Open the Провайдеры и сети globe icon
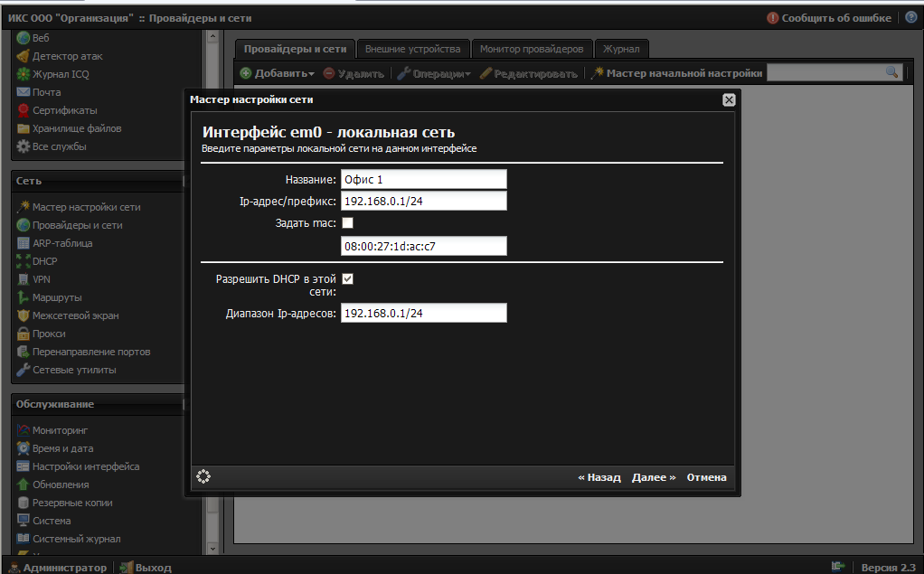 pyautogui.click(x=23, y=225)
